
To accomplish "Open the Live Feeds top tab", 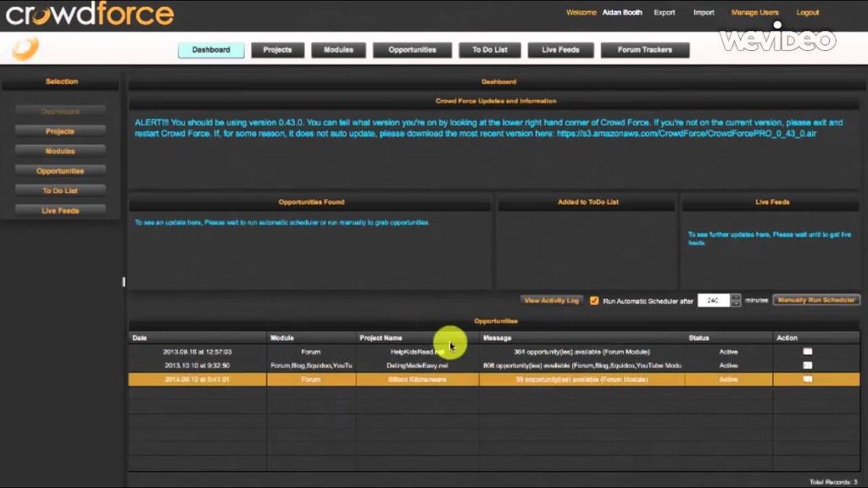I will (x=561, y=50).
